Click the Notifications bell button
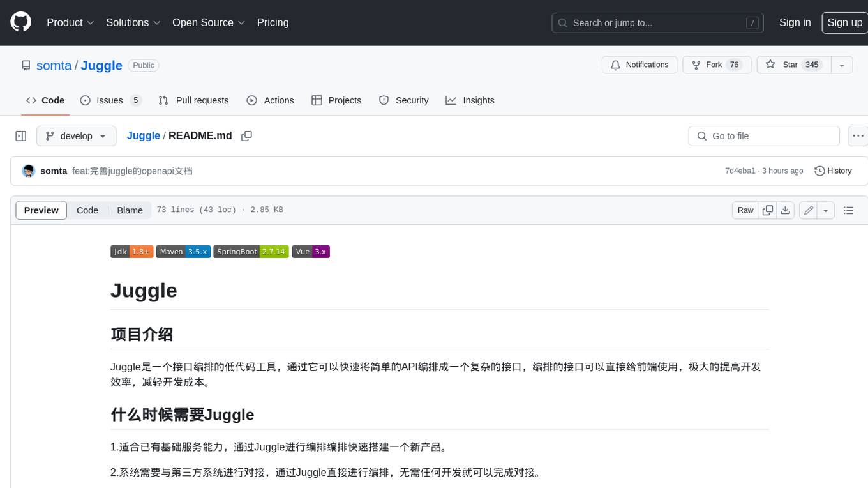This screenshot has height=488, width=868. 640,65
